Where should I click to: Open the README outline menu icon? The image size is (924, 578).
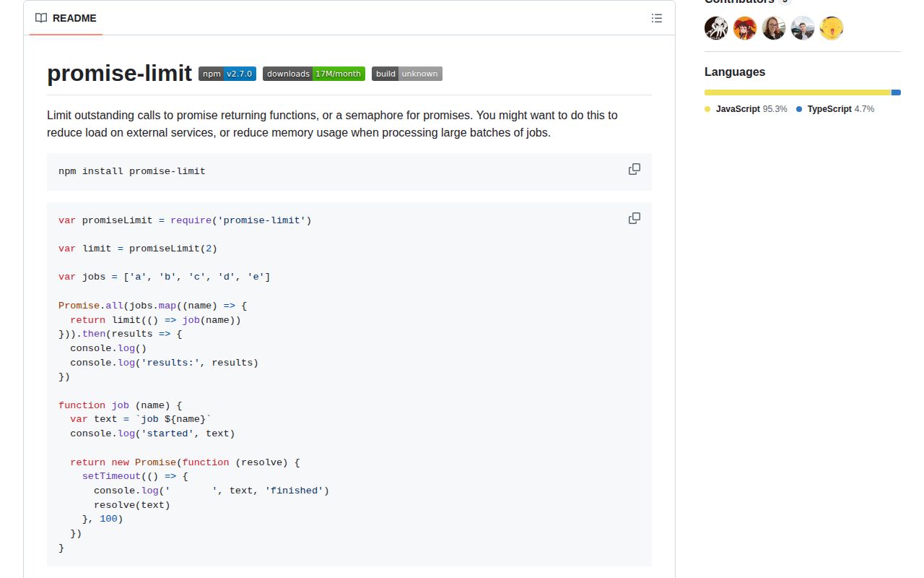656,18
